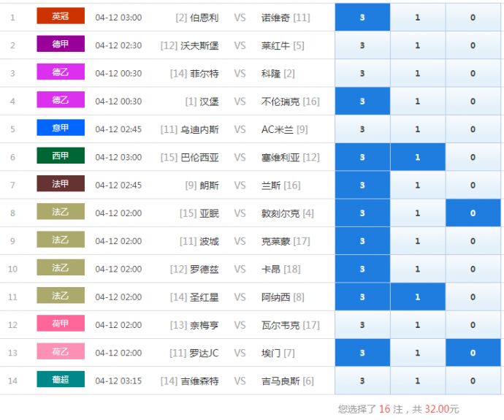Select 3 for 吉维森特 vs 吉马良斯
The image size is (504, 420).
pyautogui.click(x=362, y=381)
